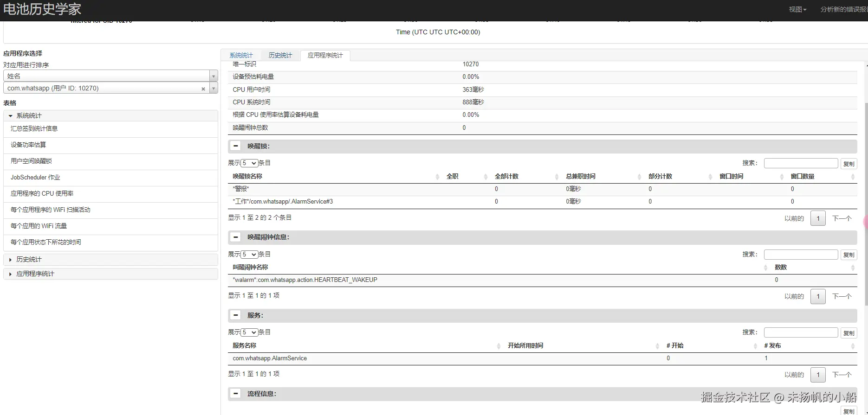The height and width of the screenshot is (415, 868).
Task: Open the 展示 count dropdown in 唤醒锁 table
Action: [x=249, y=163]
